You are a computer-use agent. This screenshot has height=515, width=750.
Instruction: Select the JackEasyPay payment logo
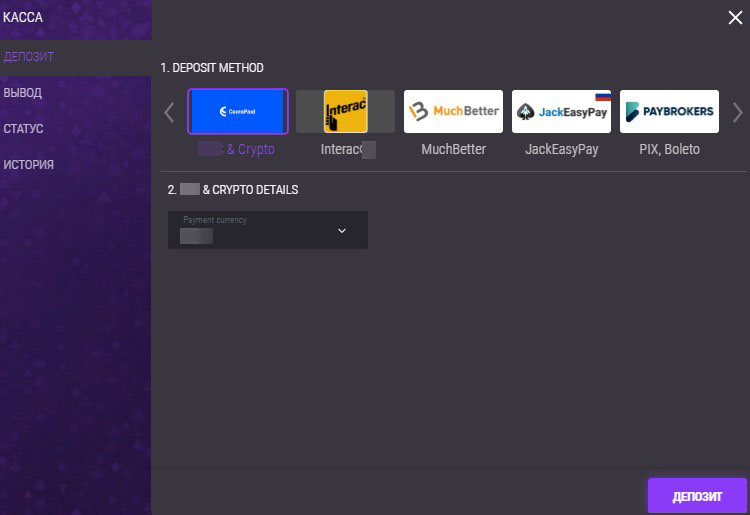[561, 112]
